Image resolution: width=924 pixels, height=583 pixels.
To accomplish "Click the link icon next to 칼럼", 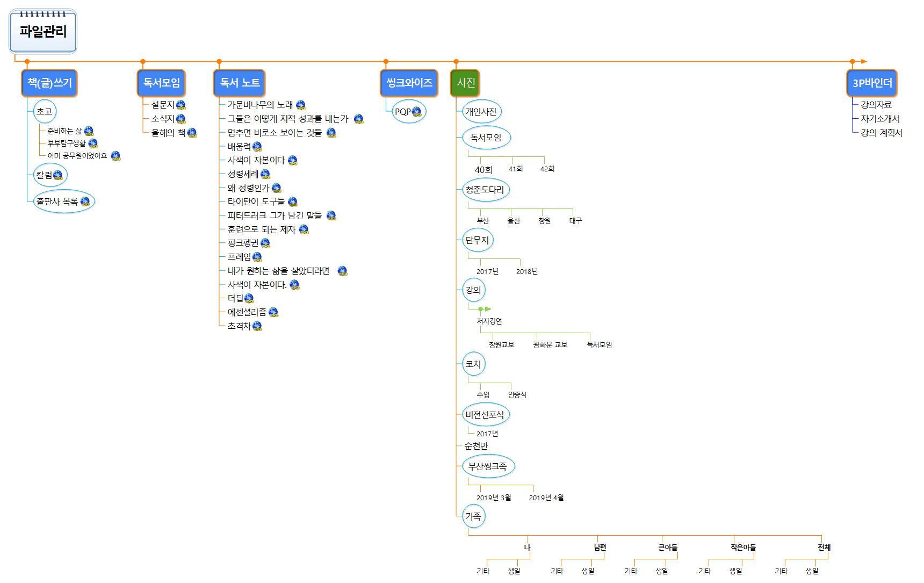I will [58, 175].
